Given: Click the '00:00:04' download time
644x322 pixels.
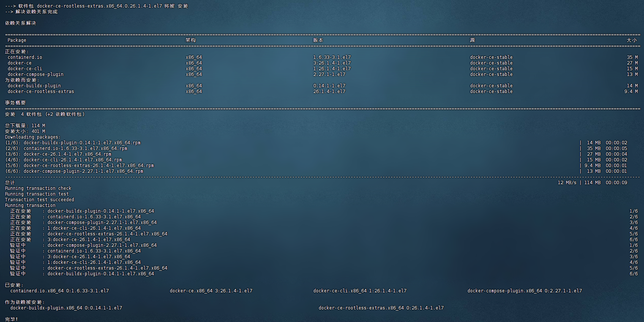Looking at the screenshot, I should point(616,154).
